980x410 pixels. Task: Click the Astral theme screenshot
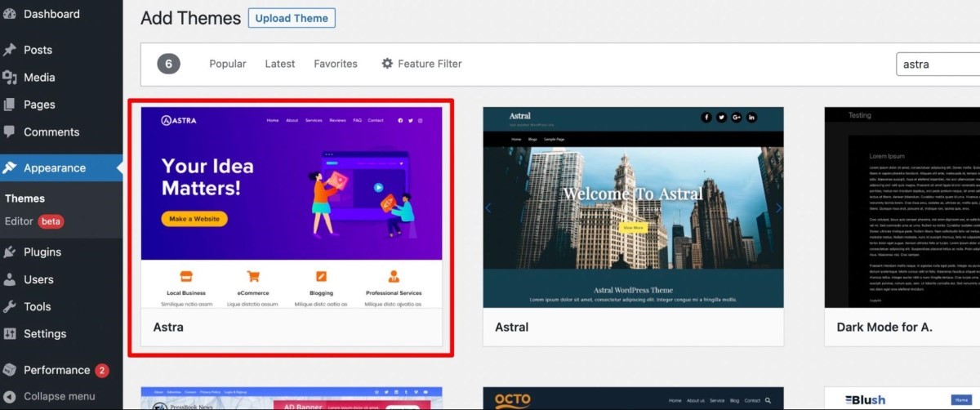[633, 207]
